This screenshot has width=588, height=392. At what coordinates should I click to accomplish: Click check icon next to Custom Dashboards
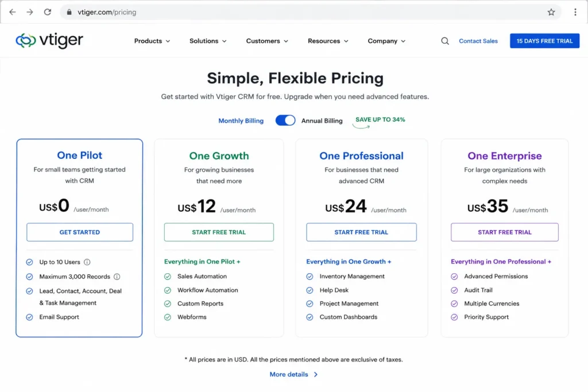click(310, 317)
